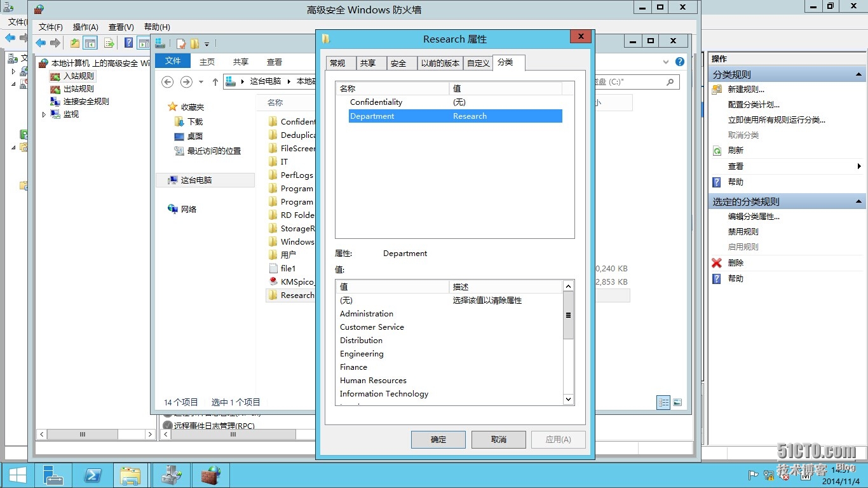The image size is (868, 488).
Task: Open Windows Start button
Action: [x=17, y=475]
